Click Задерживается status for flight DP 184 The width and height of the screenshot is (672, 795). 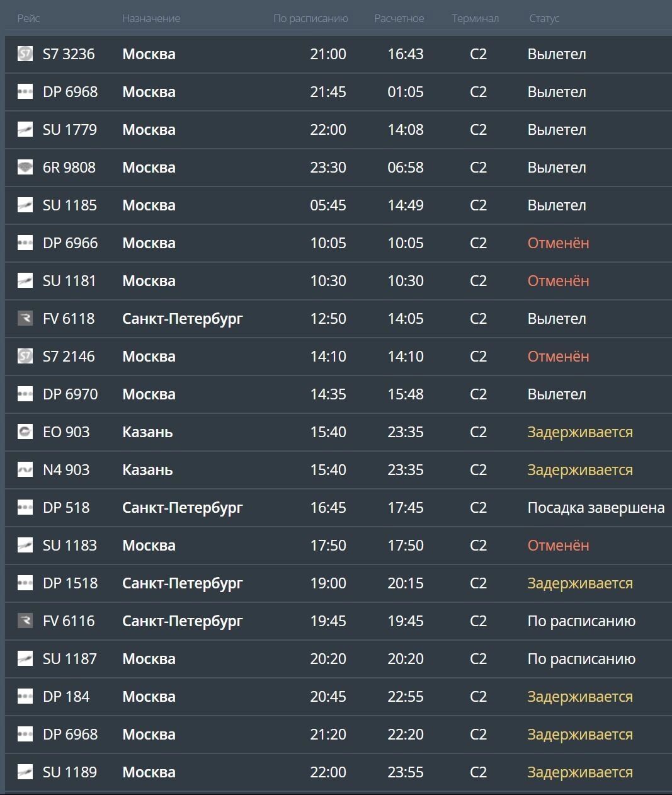pos(579,697)
